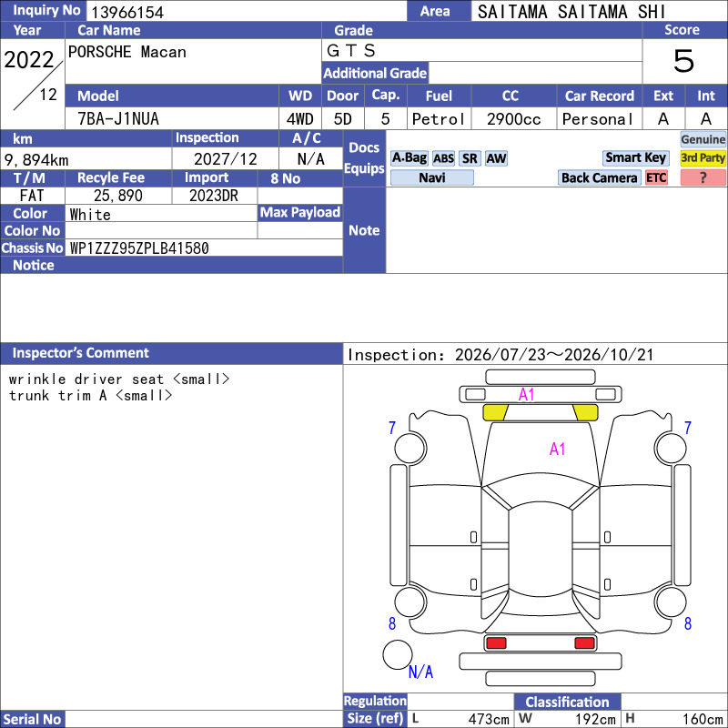Select the SR sunroof badge
728x728 pixels.
point(470,158)
